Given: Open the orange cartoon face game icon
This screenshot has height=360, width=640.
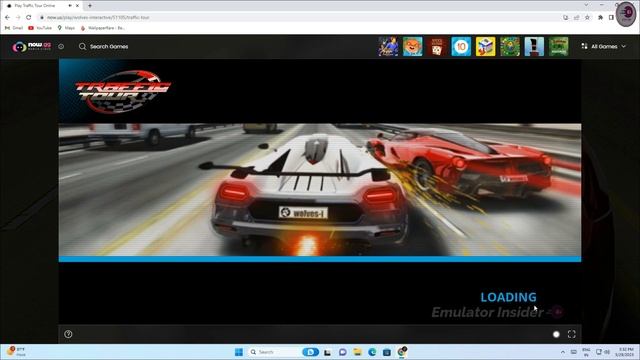Looking at the screenshot, I should tap(413, 47).
